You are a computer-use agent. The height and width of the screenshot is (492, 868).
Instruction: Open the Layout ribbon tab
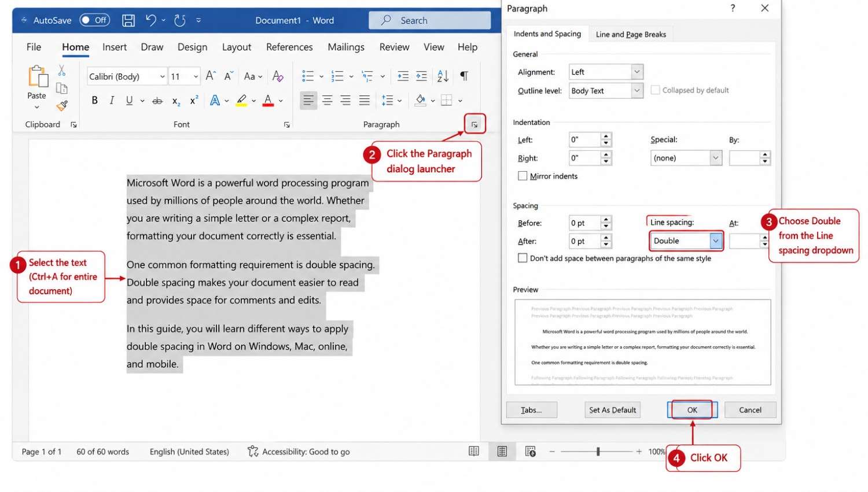click(237, 47)
